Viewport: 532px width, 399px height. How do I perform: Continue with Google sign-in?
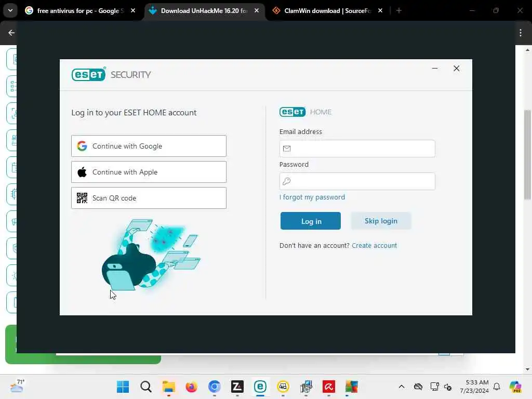coord(149,146)
